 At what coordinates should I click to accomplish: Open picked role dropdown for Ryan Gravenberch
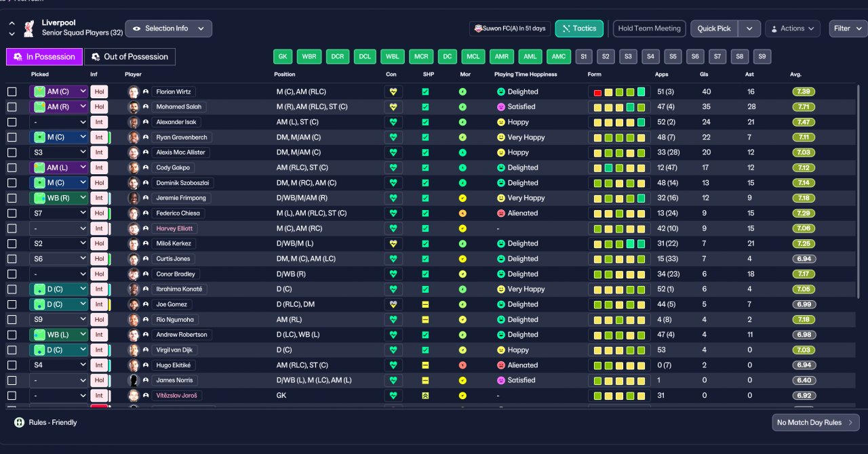60,137
